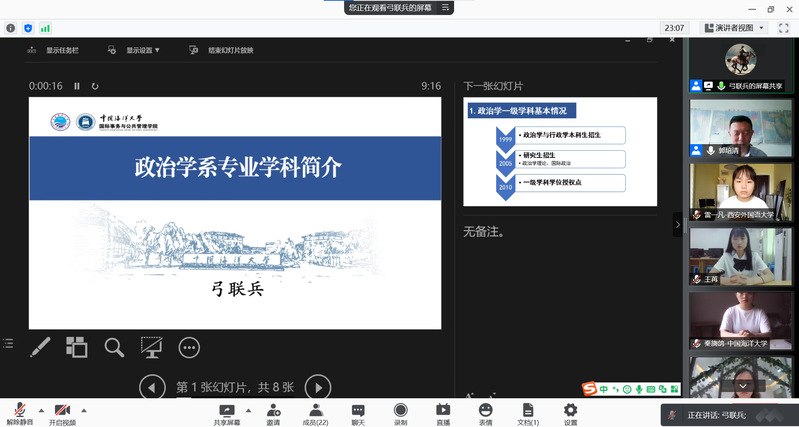Click the 聊天 chat icon
This screenshot has height=427, width=799.
click(x=358, y=413)
